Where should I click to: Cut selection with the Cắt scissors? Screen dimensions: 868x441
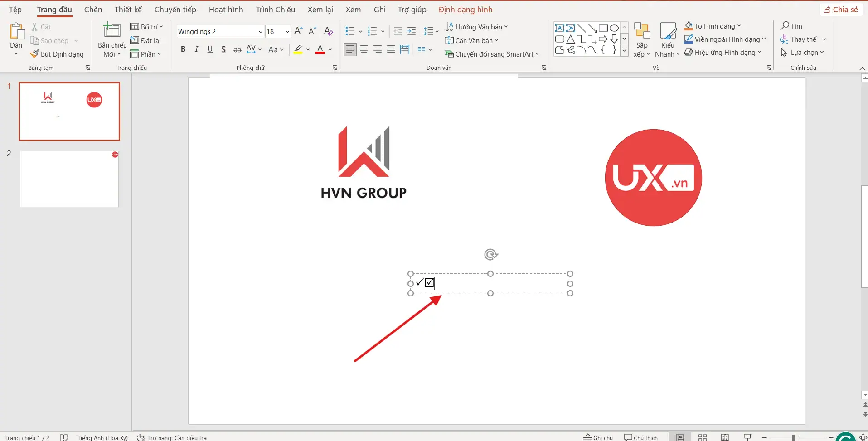(41, 27)
